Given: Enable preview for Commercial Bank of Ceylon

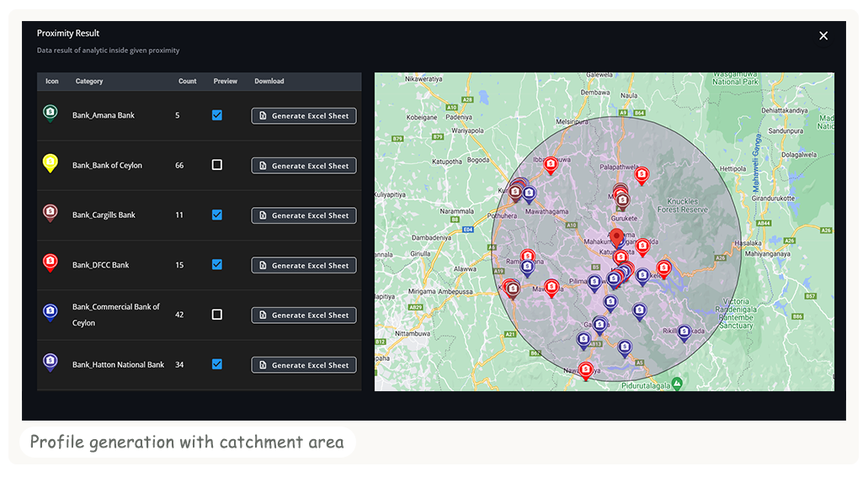Looking at the screenshot, I should (x=217, y=315).
